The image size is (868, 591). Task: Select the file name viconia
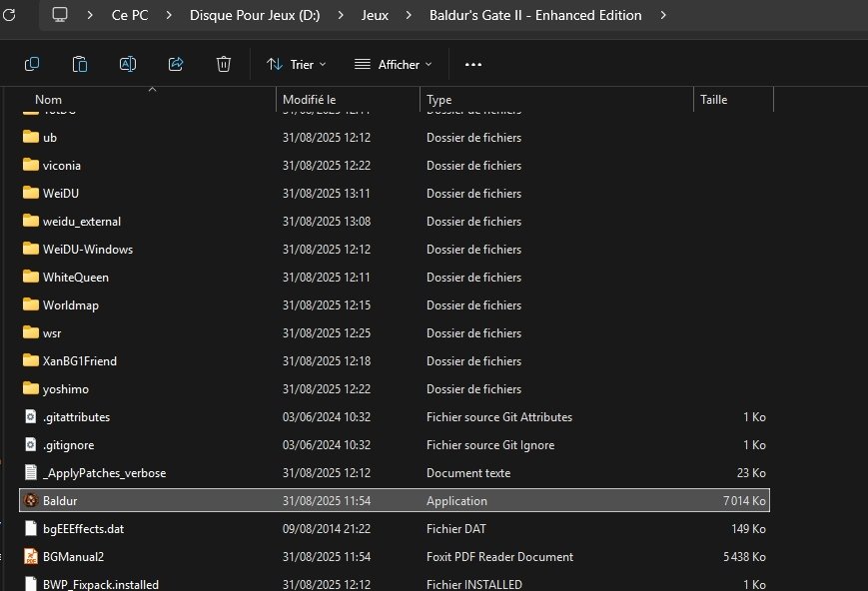tap(62, 166)
